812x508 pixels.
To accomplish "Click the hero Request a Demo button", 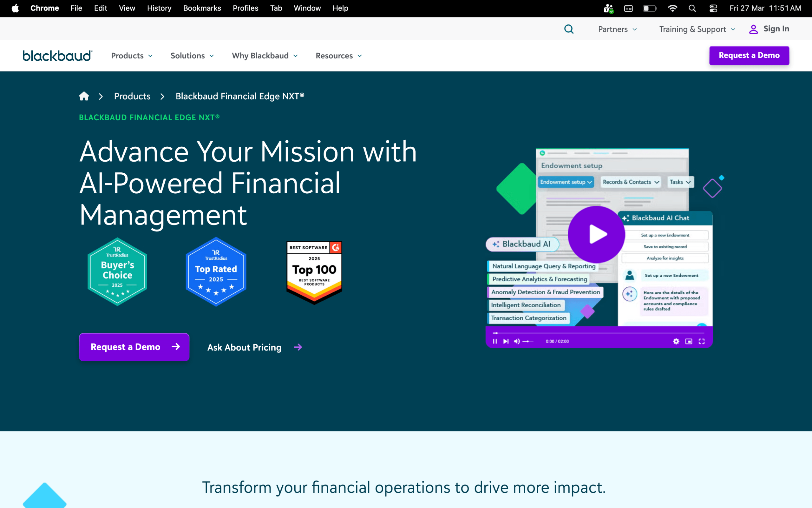I will 134,347.
